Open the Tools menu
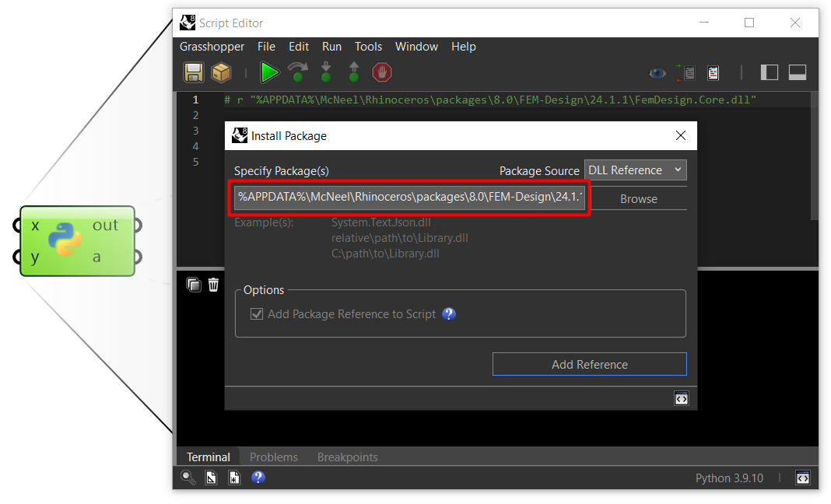831x504 pixels. [368, 47]
